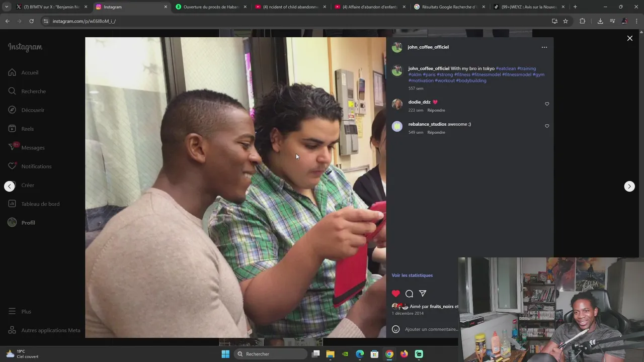Click the address bar URL
644x362 pixels.
pos(84,21)
